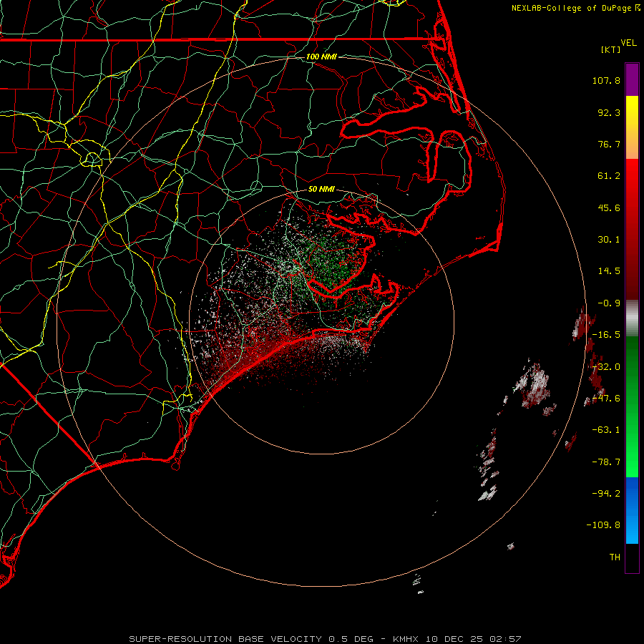
Task: Click the 76.7 velocity scale value
Action: [609, 144]
